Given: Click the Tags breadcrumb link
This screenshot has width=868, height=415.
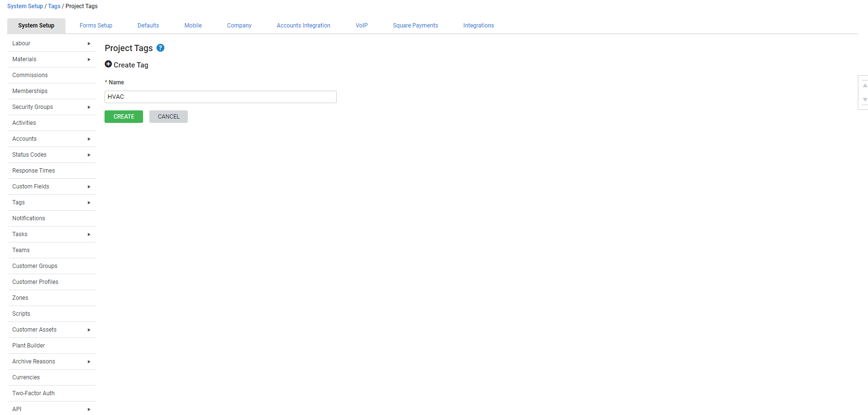Looking at the screenshot, I should point(54,6).
